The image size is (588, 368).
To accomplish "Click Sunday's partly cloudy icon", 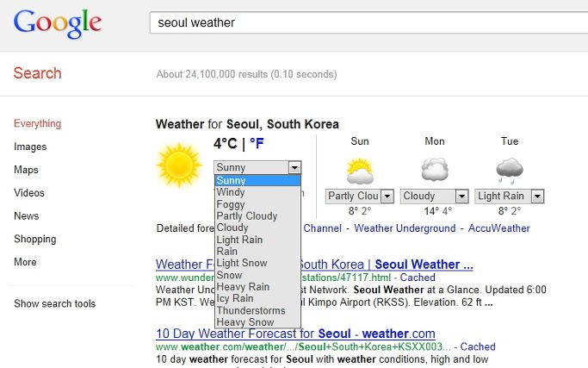I will tap(360, 171).
